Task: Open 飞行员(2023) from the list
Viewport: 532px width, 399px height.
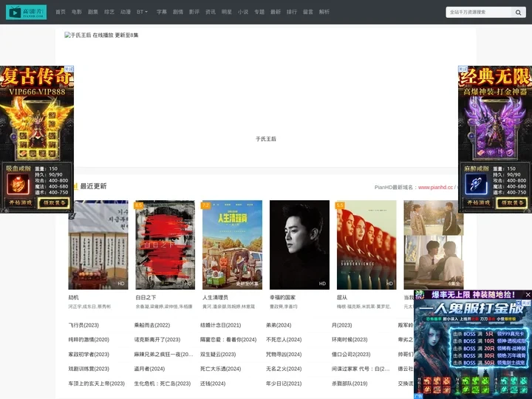Action: click(x=83, y=325)
